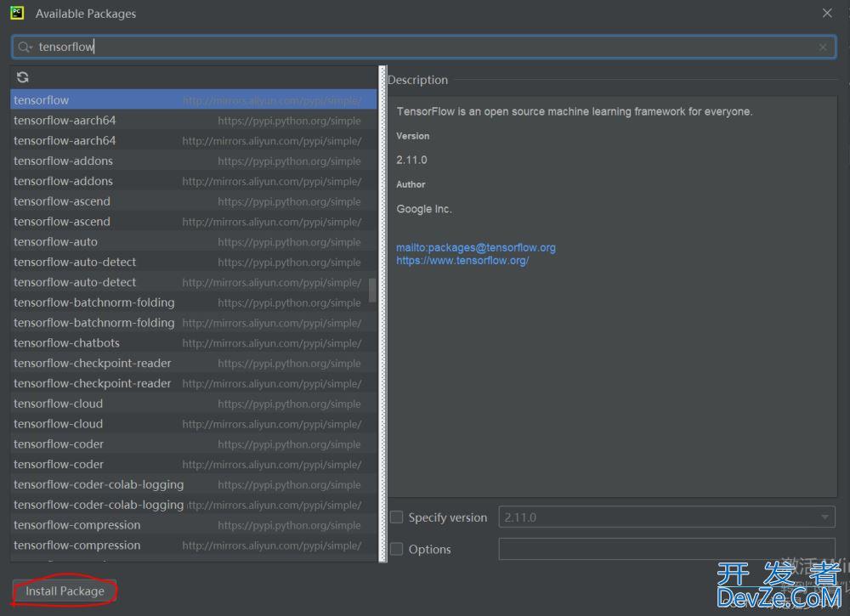The height and width of the screenshot is (616, 850).
Task: Select tensorflow-compression from mirrors.aliyun.com
Action: click(x=194, y=545)
